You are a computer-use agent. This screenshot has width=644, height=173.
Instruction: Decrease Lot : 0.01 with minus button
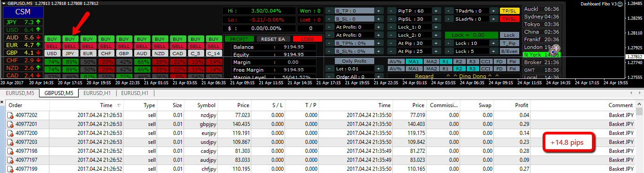329,68
